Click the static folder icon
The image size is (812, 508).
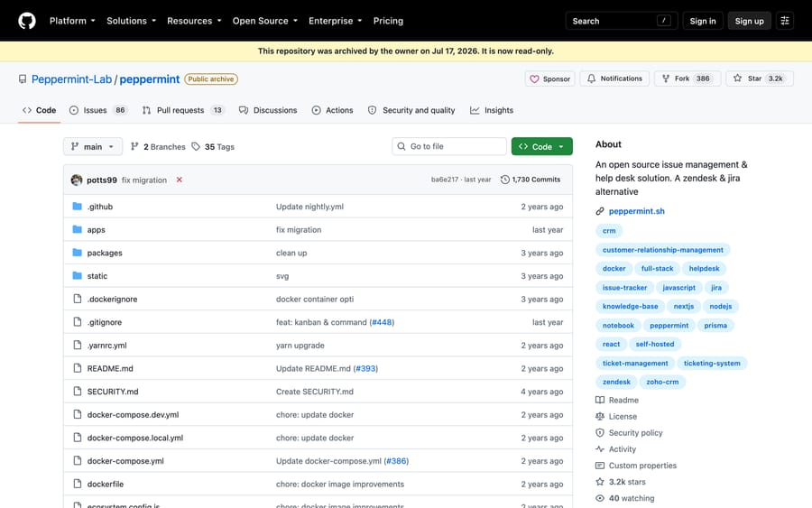pos(78,275)
